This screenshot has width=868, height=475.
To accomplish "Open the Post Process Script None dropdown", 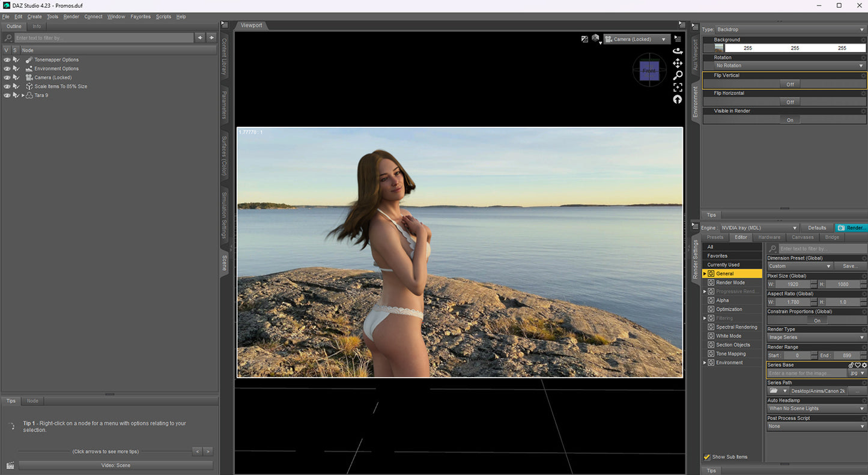I will click(817, 426).
